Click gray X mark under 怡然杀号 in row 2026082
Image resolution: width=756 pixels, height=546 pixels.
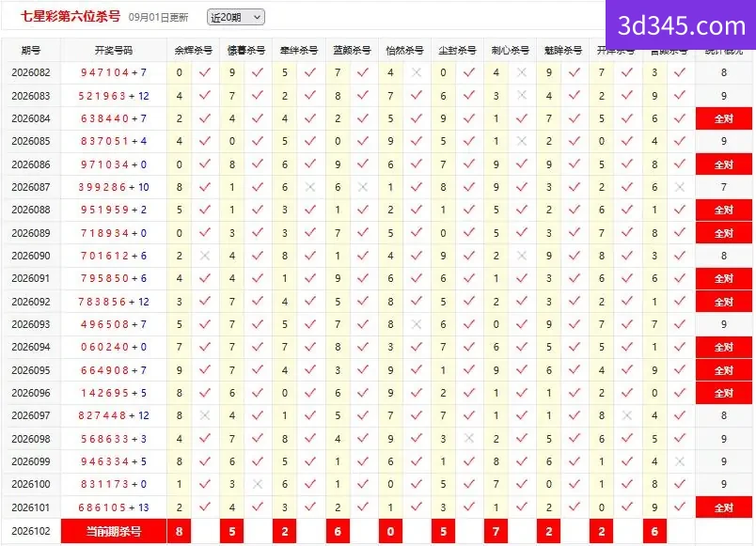417,72
